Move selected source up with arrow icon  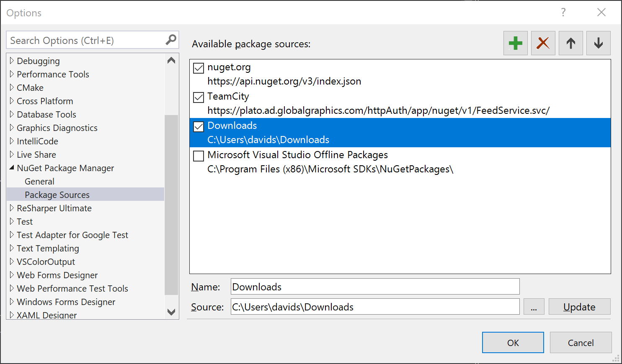570,43
